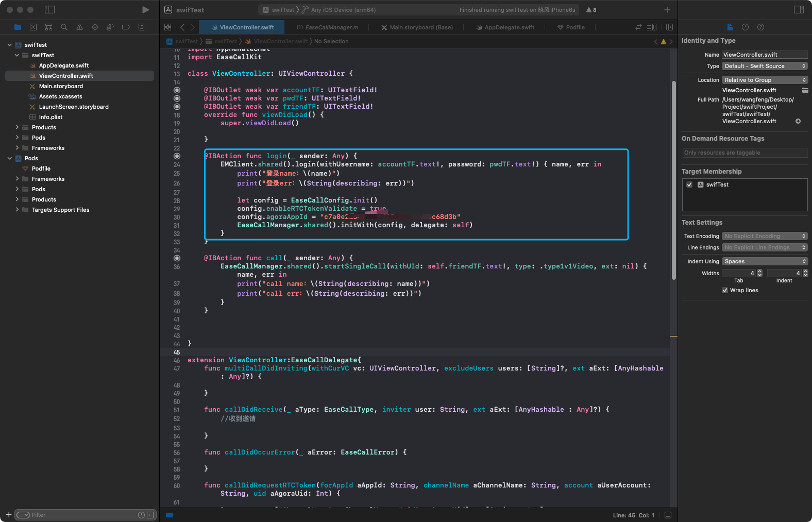Select Assets.xcassets in navigator

[x=60, y=96]
